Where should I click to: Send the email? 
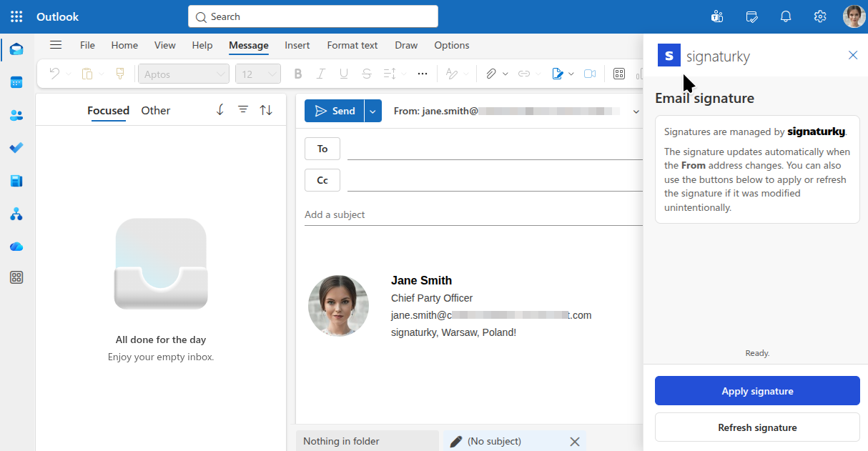pos(335,111)
